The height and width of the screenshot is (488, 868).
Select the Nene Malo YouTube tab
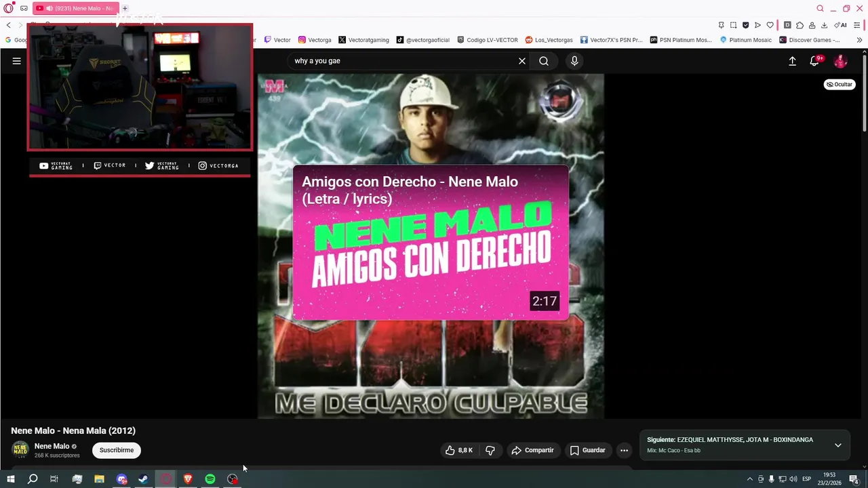click(76, 8)
